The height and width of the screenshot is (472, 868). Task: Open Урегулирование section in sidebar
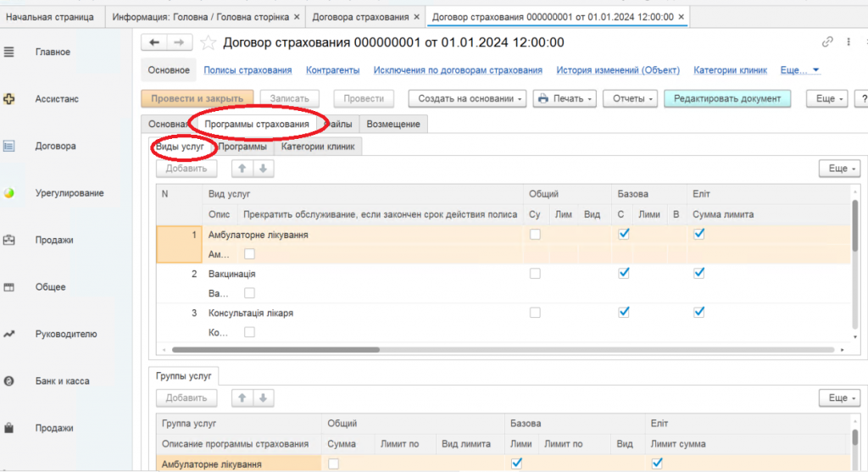point(70,193)
